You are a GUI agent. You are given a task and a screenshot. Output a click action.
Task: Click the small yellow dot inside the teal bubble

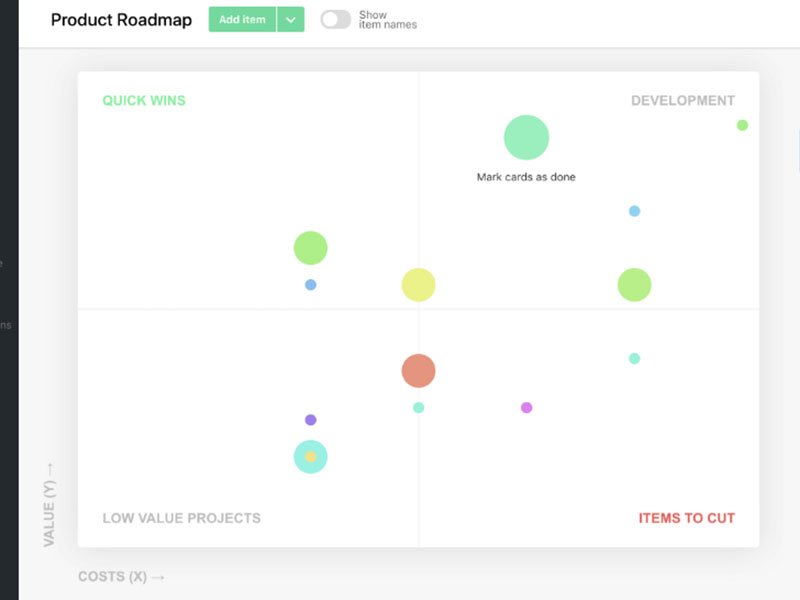310,457
